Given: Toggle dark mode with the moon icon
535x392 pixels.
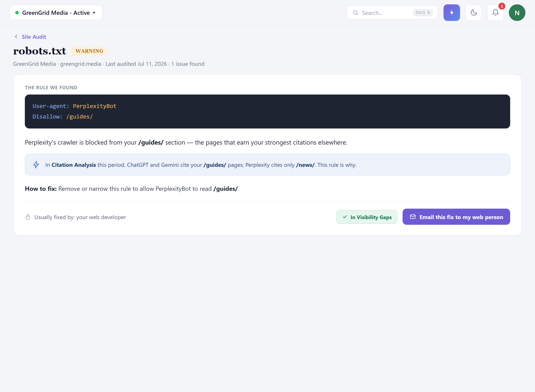Looking at the screenshot, I should point(474,13).
